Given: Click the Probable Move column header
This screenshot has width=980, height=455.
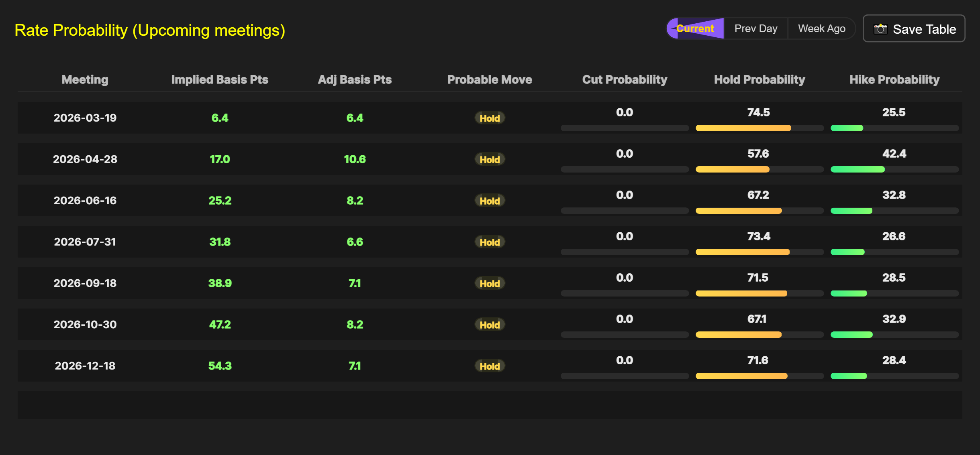Looking at the screenshot, I should click(x=490, y=79).
